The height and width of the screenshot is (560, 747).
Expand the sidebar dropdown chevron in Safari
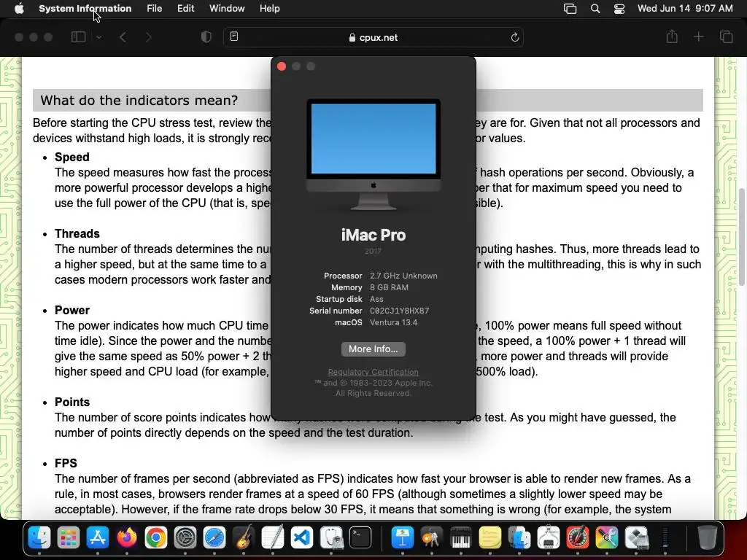click(x=98, y=37)
